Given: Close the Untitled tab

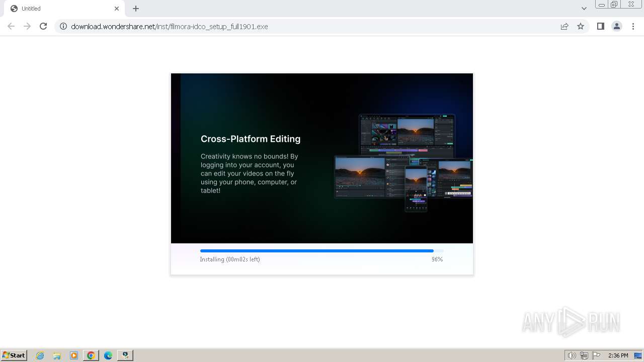Looking at the screenshot, I should 117,9.
